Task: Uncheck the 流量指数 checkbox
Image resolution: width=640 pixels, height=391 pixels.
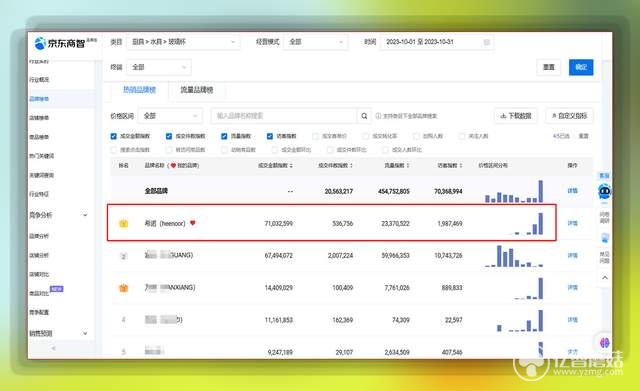Action: [224, 136]
